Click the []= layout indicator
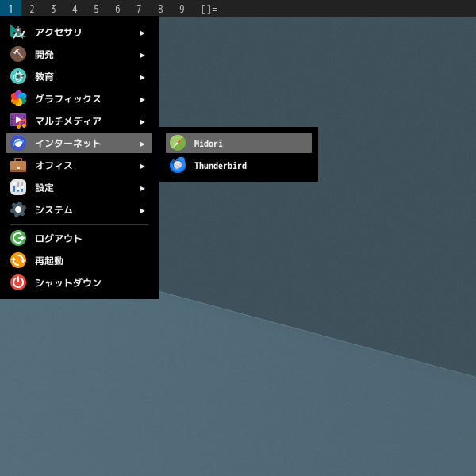Viewport: 476px width, 476px height. (x=209, y=9)
